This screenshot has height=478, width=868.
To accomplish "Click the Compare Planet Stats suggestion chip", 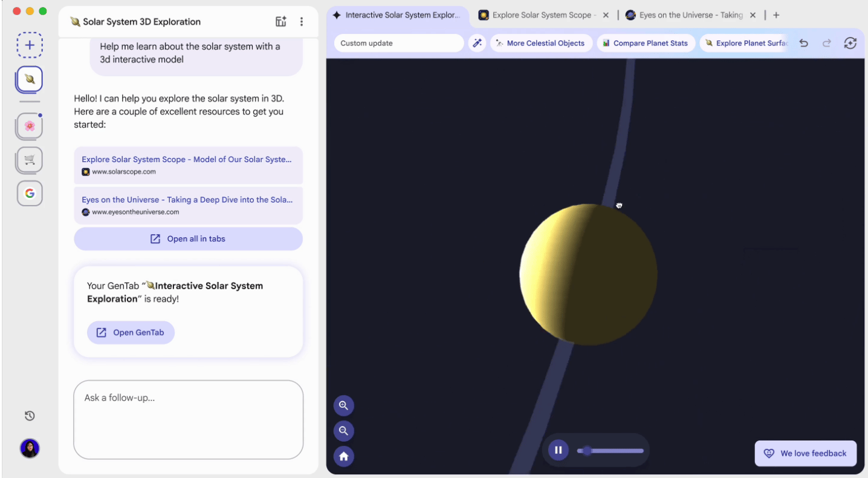I will 645,43.
